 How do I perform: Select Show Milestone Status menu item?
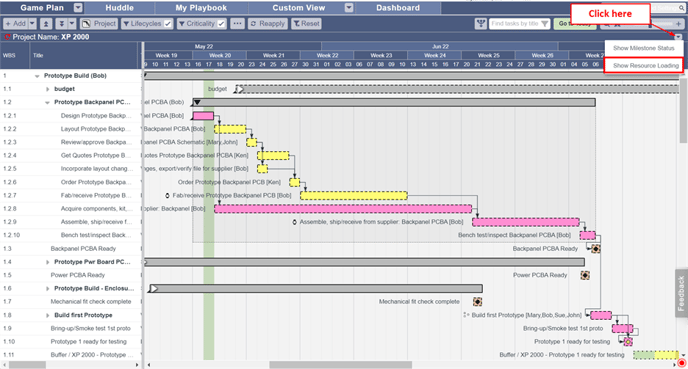pyautogui.click(x=644, y=48)
